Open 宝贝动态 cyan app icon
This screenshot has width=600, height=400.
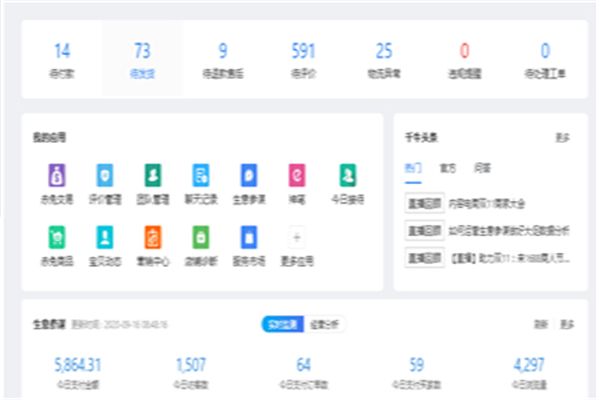[x=104, y=237]
